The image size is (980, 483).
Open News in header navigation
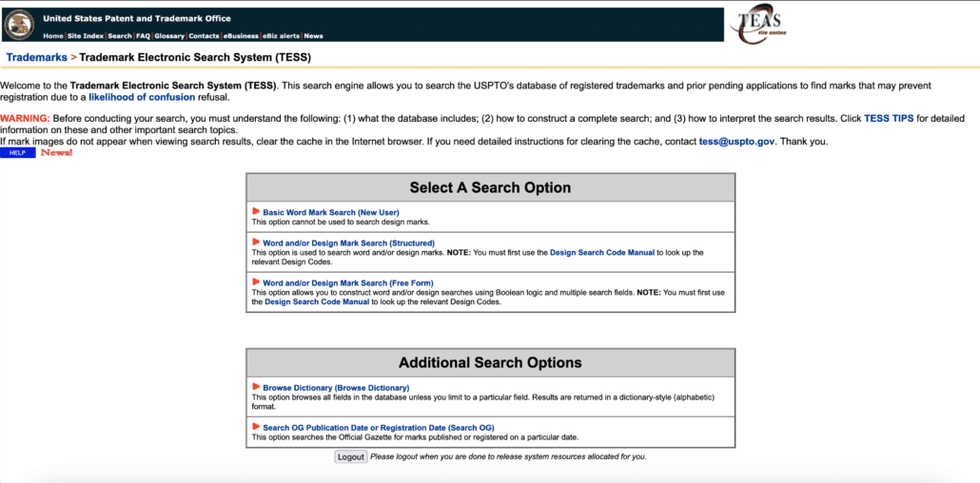314,35
